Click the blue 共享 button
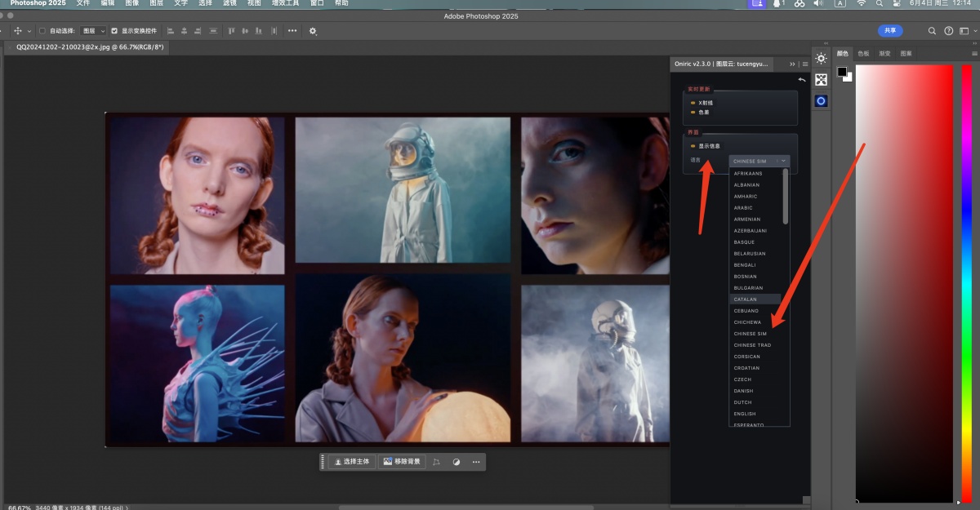 [890, 31]
